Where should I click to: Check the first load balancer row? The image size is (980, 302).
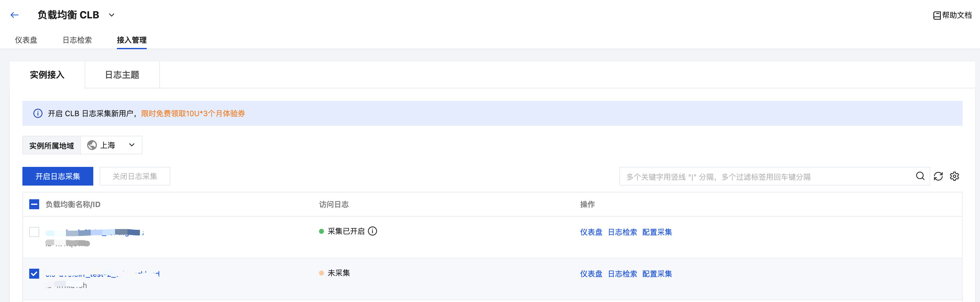pos(34,232)
